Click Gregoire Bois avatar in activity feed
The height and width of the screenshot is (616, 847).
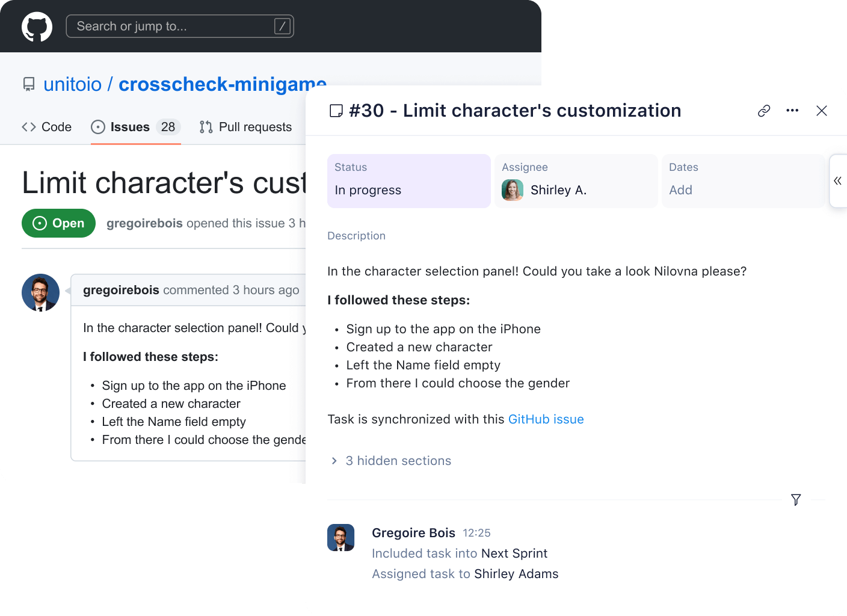tap(340, 537)
